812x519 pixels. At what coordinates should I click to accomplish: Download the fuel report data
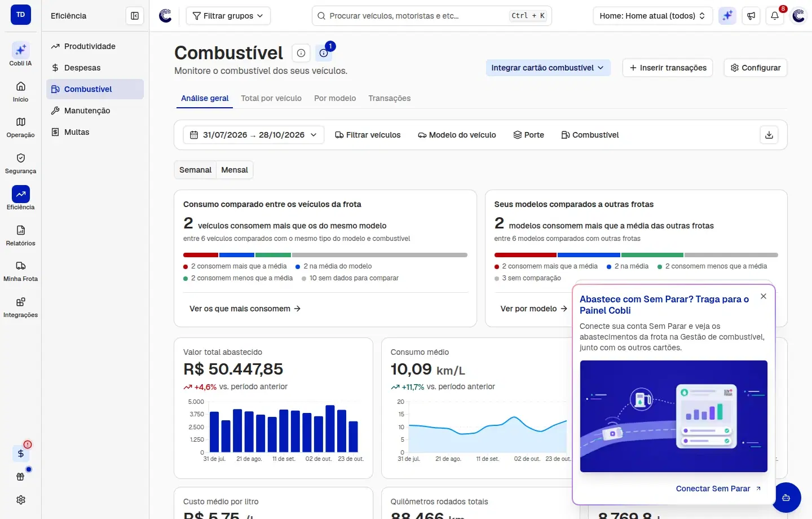(x=769, y=135)
